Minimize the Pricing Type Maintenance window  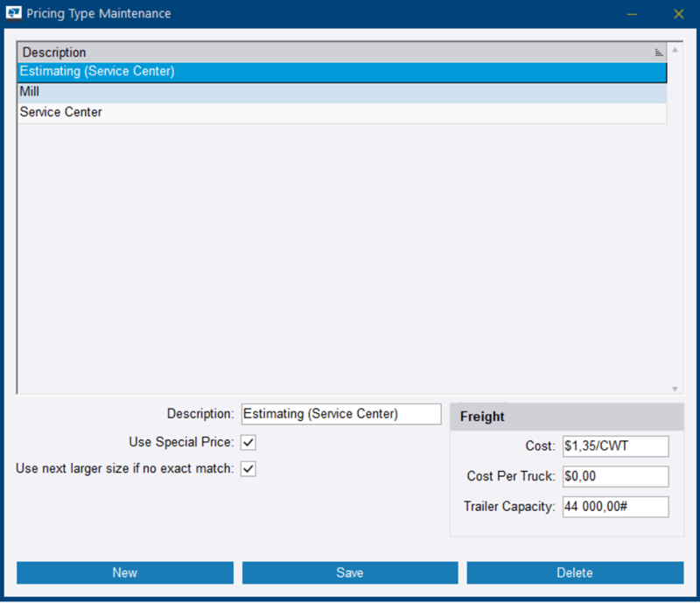[x=632, y=14]
